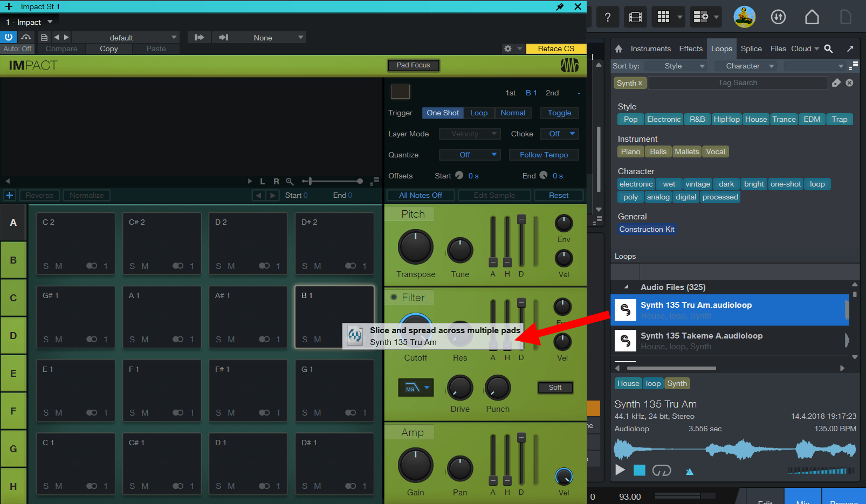
Task: Click the Copy preset button
Action: tap(108, 49)
